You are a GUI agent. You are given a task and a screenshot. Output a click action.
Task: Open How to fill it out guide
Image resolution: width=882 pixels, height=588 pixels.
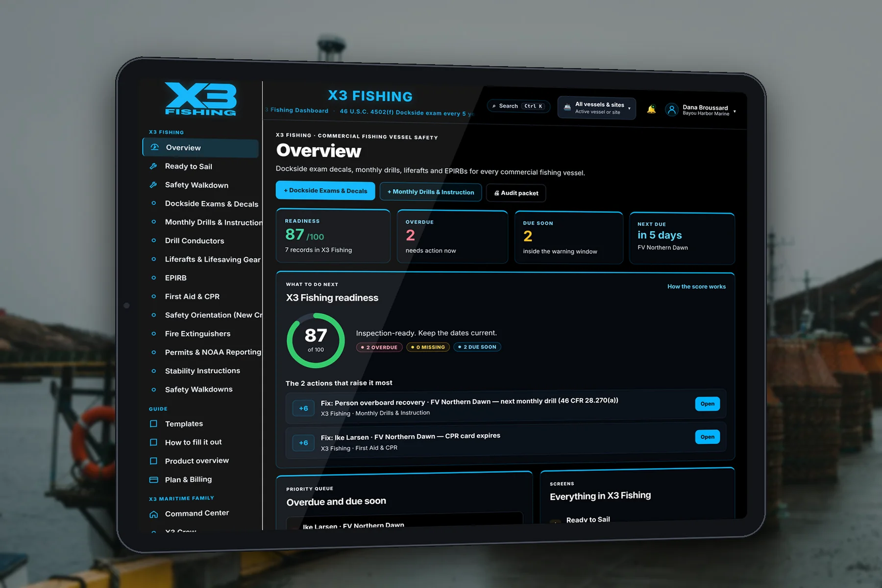click(193, 442)
